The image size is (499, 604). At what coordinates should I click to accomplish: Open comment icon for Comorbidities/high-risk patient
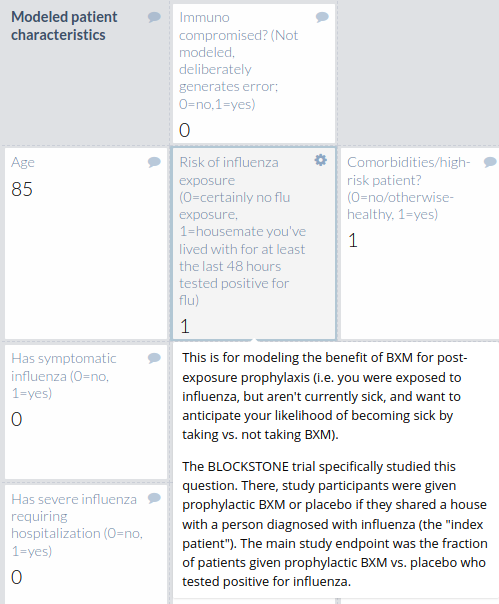490,162
